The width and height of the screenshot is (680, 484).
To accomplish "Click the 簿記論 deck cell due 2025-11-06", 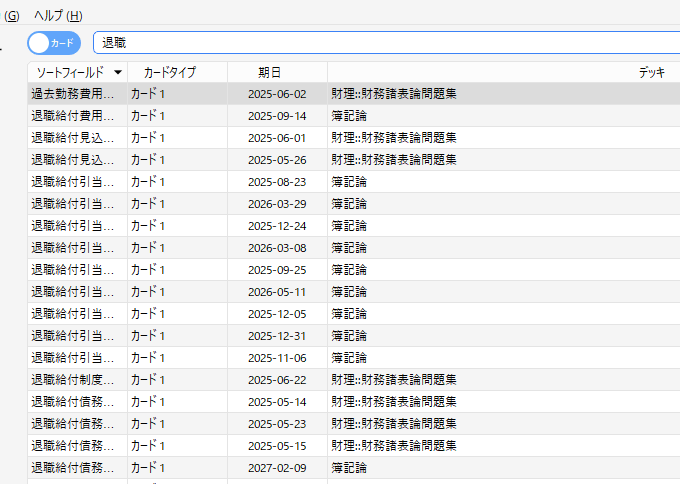I will pyautogui.click(x=349, y=358).
